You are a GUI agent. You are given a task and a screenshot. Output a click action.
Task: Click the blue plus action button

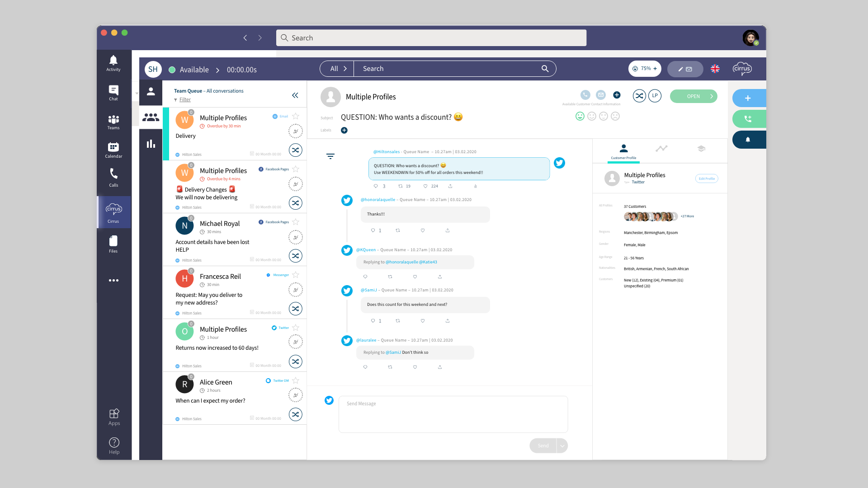click(x=749, y=98)
